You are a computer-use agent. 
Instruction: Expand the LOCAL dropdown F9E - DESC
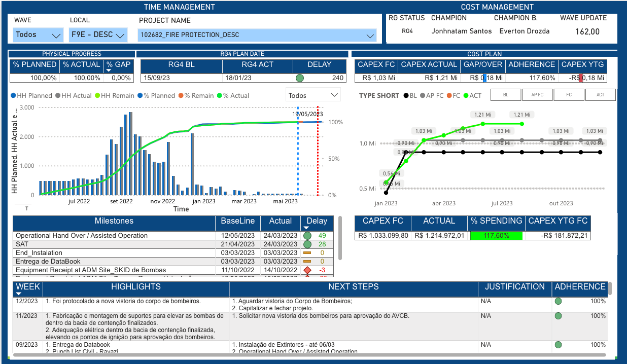(98, 35)
